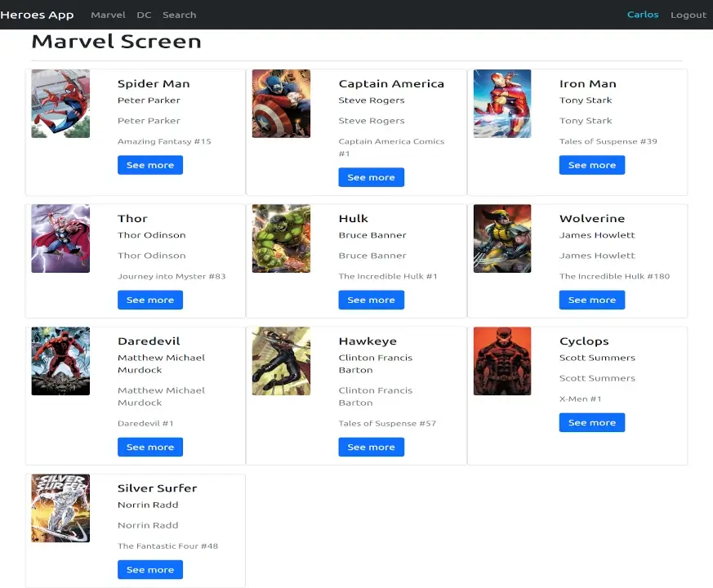Viewport: 713px width, 588px height.
Task: Click 'Tales of Suspense #57' text
Action: click(x=387, y=423)
